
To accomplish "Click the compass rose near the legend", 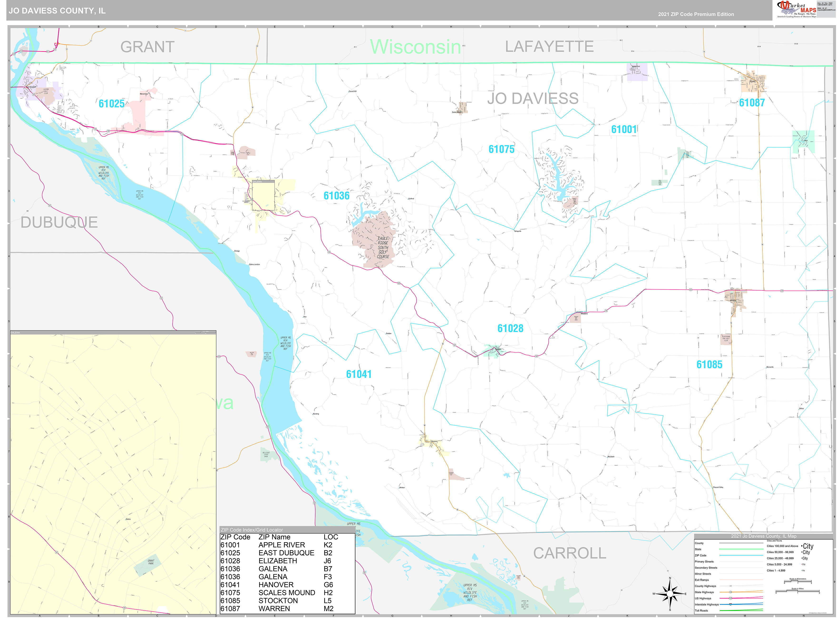I will [x=670, y=594].
